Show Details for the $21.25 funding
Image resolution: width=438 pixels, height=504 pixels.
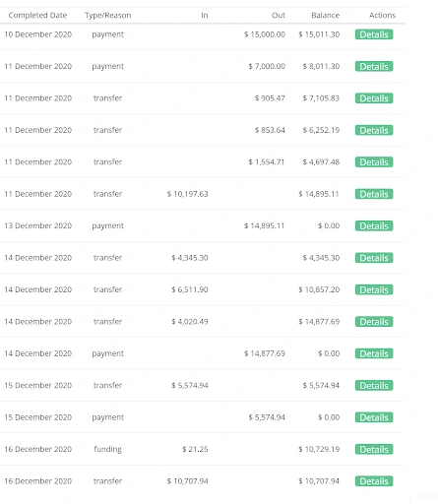[x=374, y=449]
